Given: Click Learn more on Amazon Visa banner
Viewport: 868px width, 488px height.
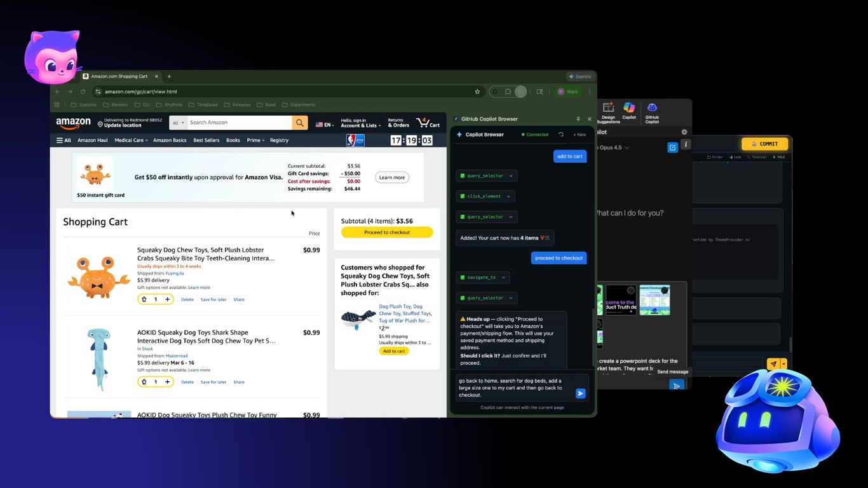Looking at the screenshot, I should [x=392, y=177].
